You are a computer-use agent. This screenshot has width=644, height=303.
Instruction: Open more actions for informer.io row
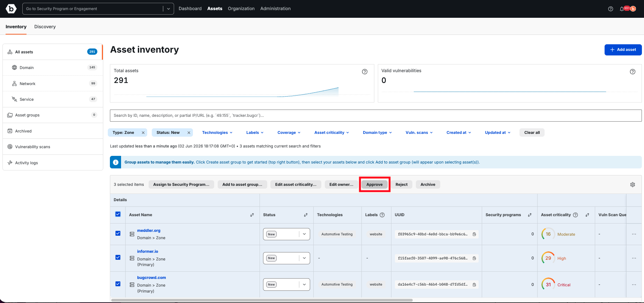point(634,258)
